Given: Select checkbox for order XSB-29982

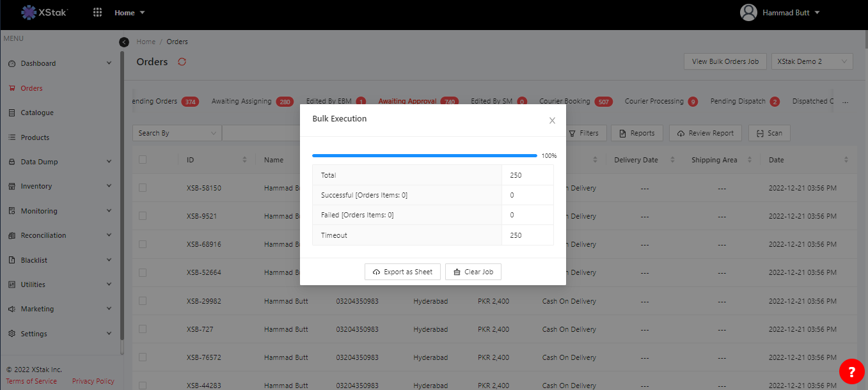Looking at the screenshot, I should (143, 301).
